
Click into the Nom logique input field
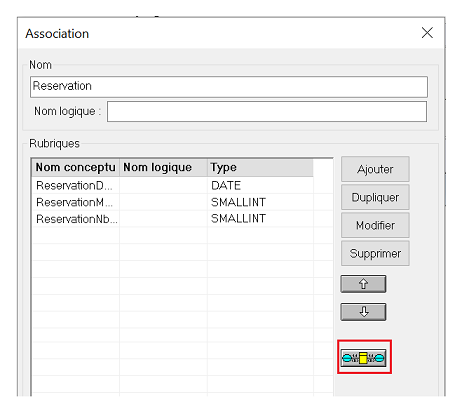[x=267, y=112]
